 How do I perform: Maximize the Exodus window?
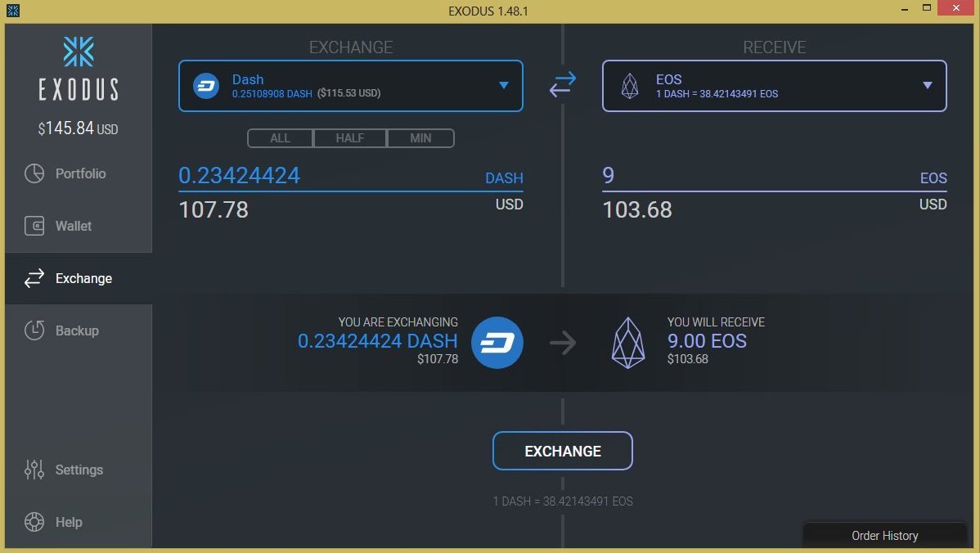[x=927, y=8]
